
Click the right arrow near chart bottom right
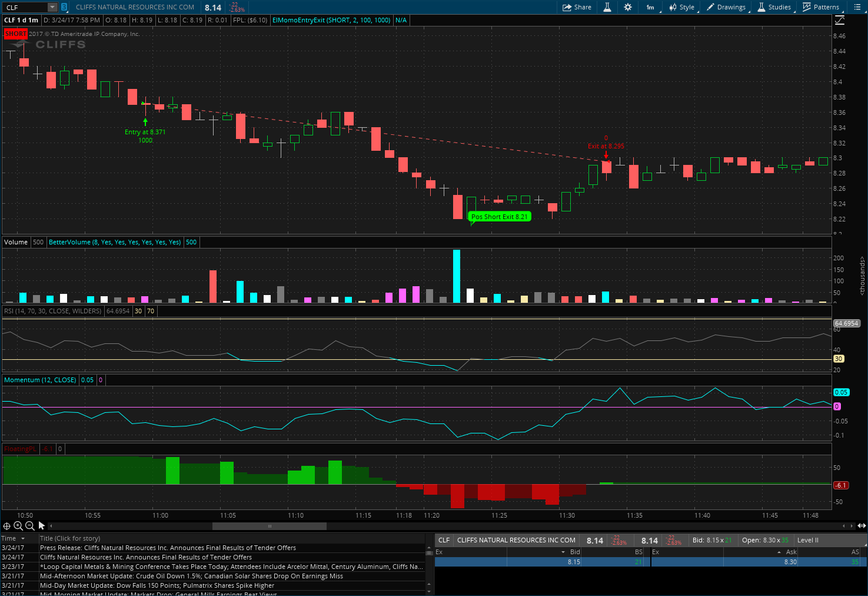point(851,526)
